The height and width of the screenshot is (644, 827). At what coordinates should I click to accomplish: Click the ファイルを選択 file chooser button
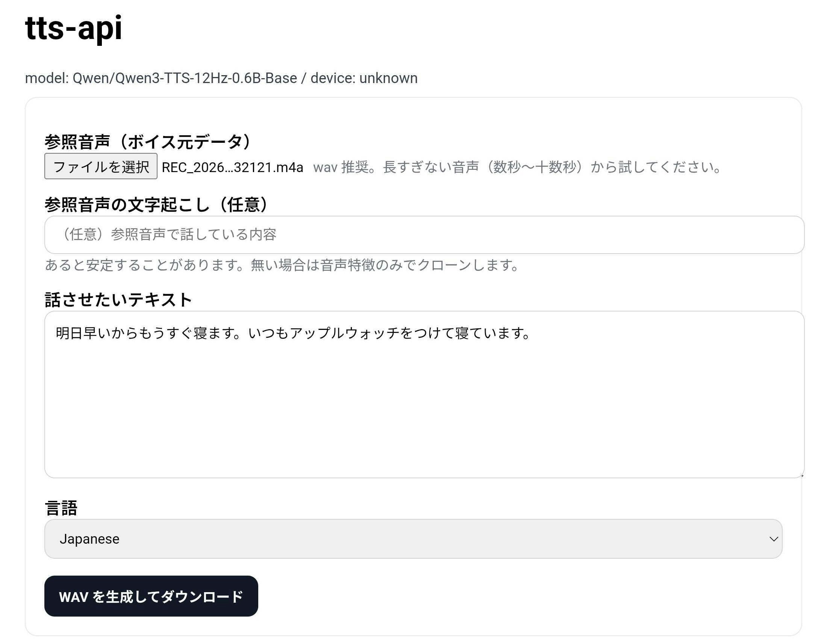point(101,166)
